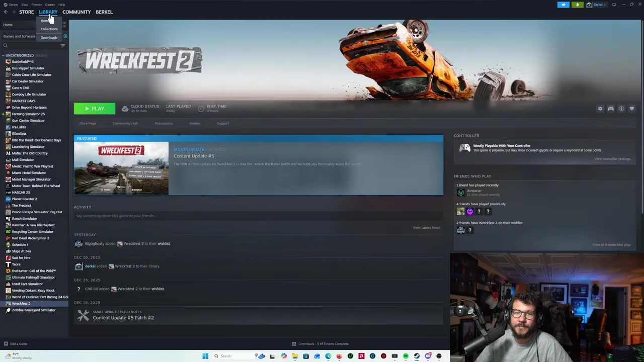Open Firefox from taskbar
The width and height of the screenshot is (644, 362).
tap(339, 356)
